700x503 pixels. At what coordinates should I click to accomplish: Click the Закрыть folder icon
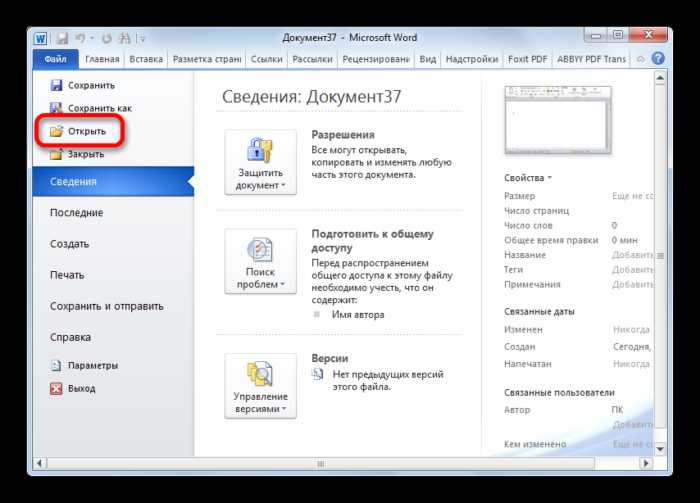(x=56, y=154)
